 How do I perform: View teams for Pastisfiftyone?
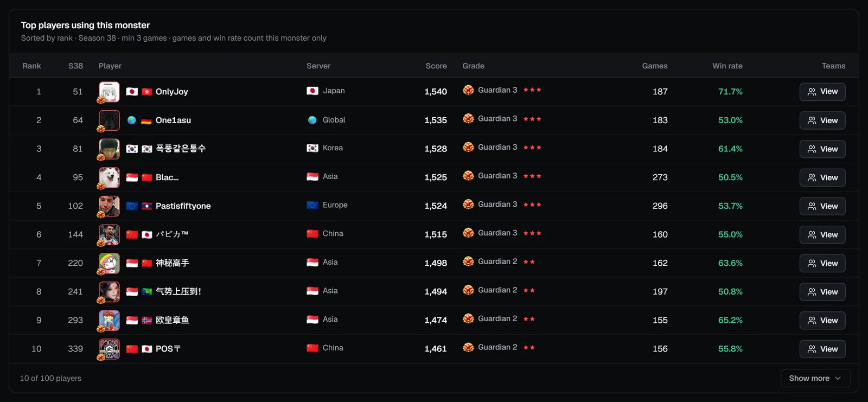(x=822, y=206)
